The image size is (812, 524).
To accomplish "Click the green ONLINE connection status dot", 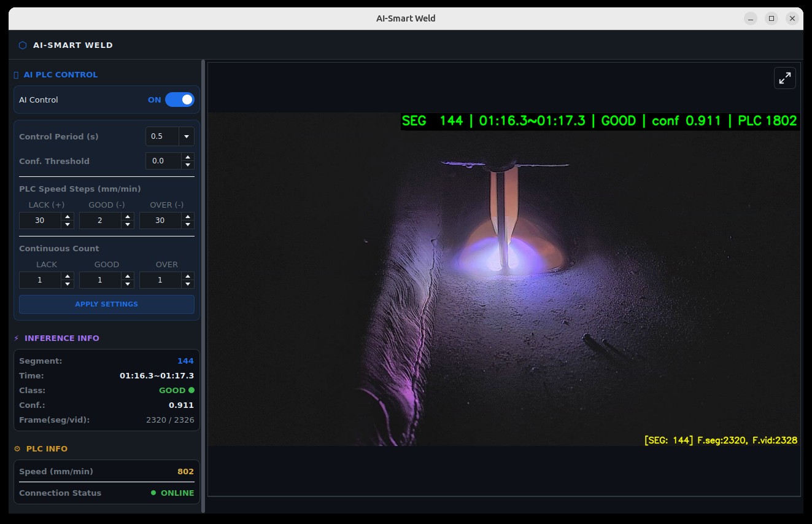I will click(153, 493).
